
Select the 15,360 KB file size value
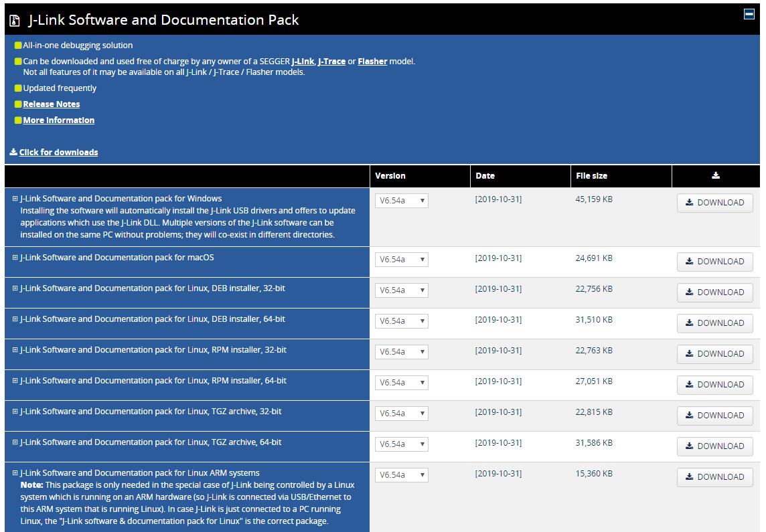tap(594, 473)
